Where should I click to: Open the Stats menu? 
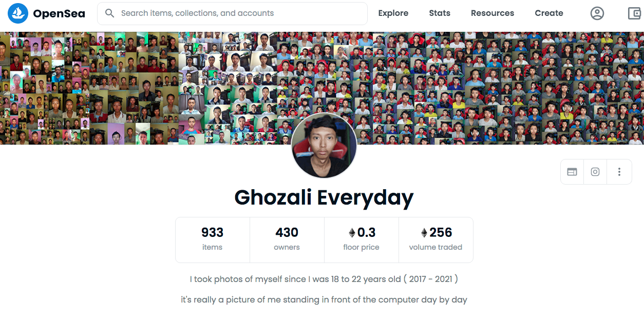point(440,13)
